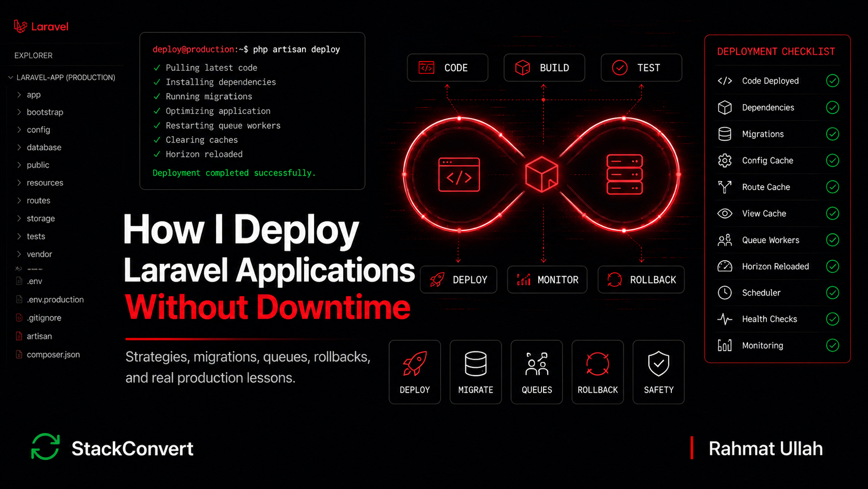Click 'Deployment completed successfully.' terminal line
The image size is (868, 489).
pos(234,173)
